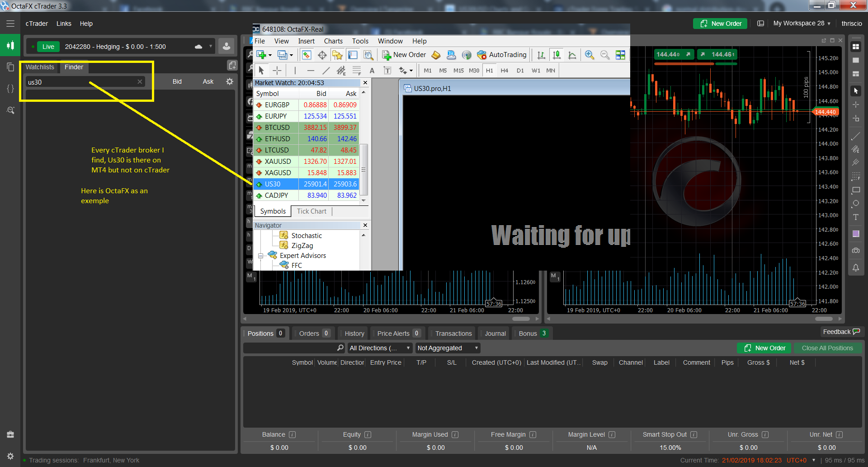Image resolution: width=868 pixels, height=467 pixels.
Task: Switch MT4 chart to MN timeframe
Action: (551, 71)
